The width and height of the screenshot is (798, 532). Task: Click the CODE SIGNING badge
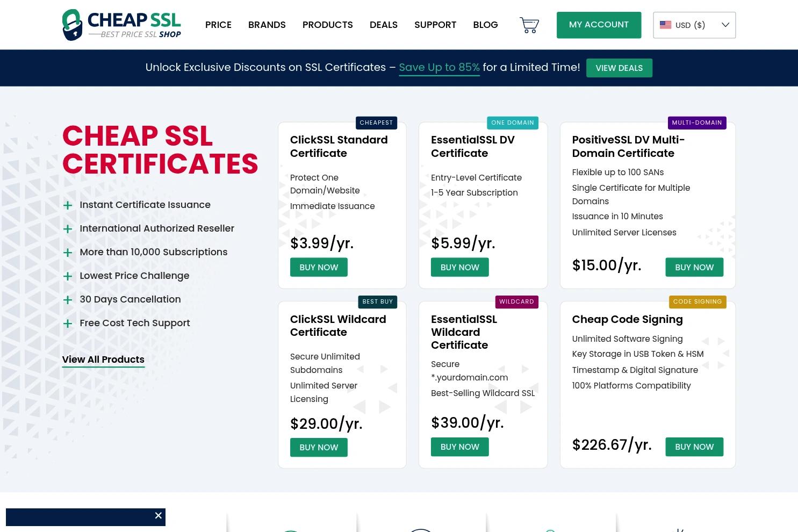(x=698, y=301)
